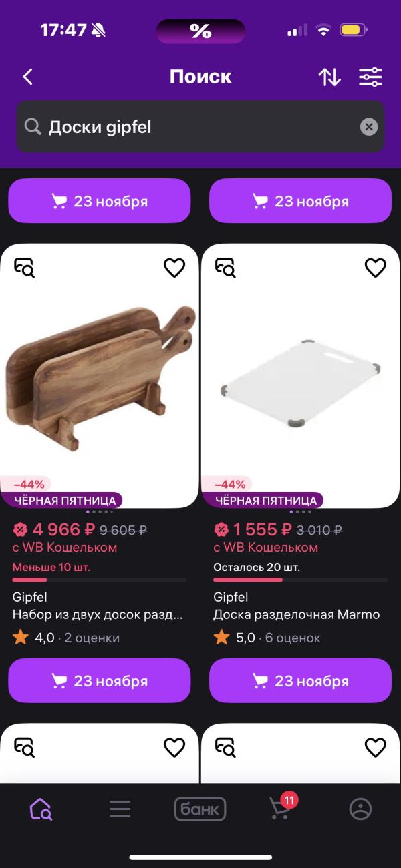401x868 pixels.
Task: Tap the 23 ноября delivery button under the Marmo board
Action: [300, 680]
